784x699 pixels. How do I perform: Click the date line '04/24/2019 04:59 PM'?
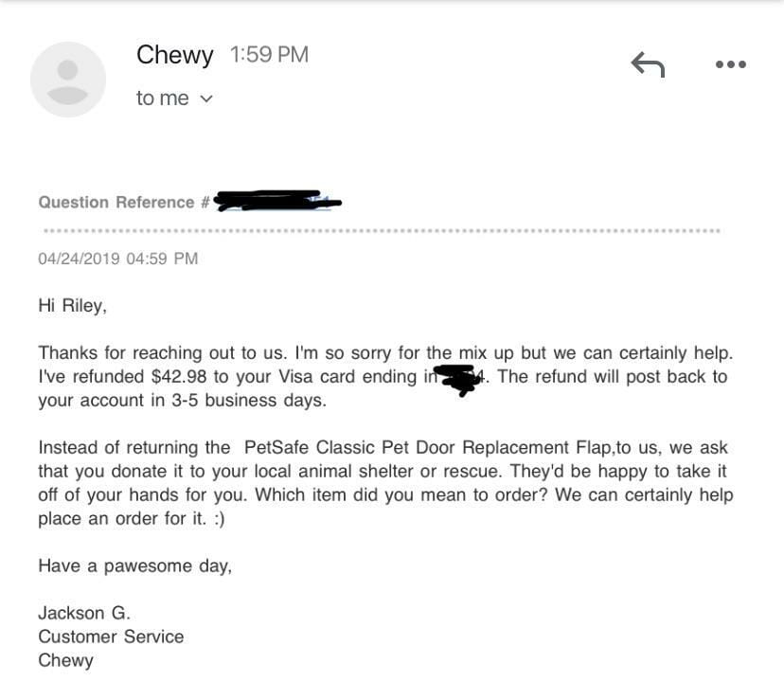pos(117,258)
